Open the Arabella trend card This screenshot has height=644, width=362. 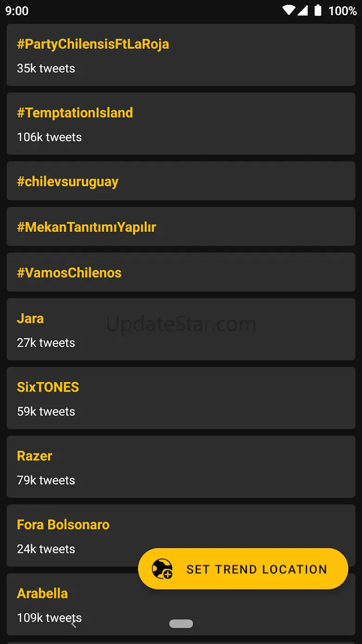coord(181,604)
